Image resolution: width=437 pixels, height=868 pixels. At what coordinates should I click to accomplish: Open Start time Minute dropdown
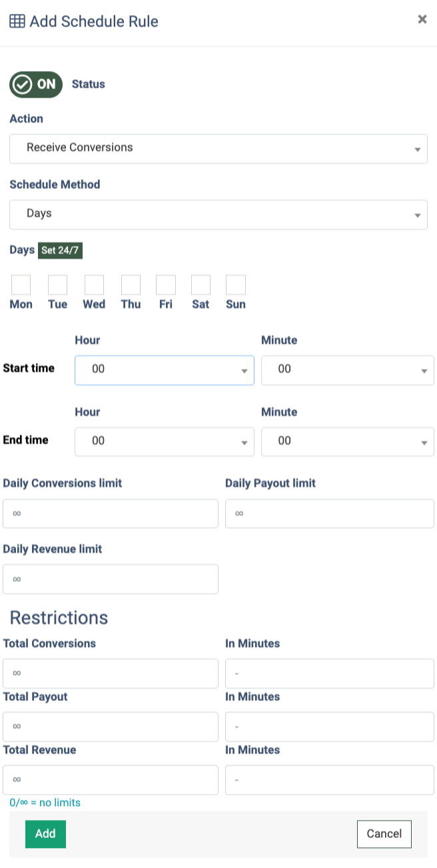tap(347, 369)
